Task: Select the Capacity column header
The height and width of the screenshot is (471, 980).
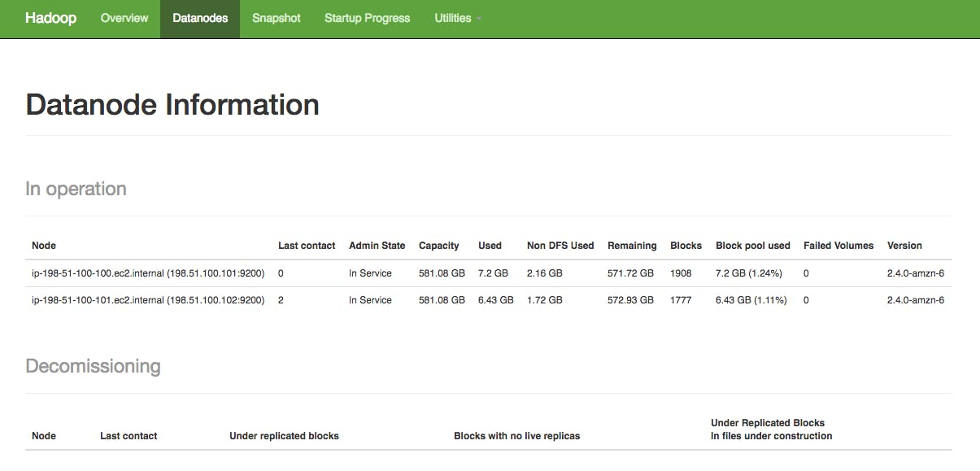Action: coord(439,245)
